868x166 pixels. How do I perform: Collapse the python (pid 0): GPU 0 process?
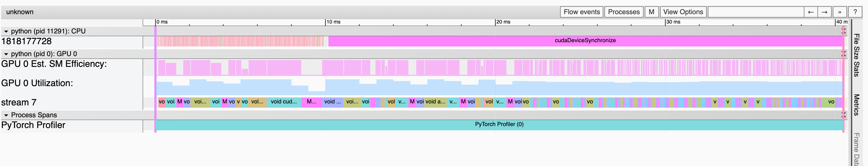tap(6, 54)
